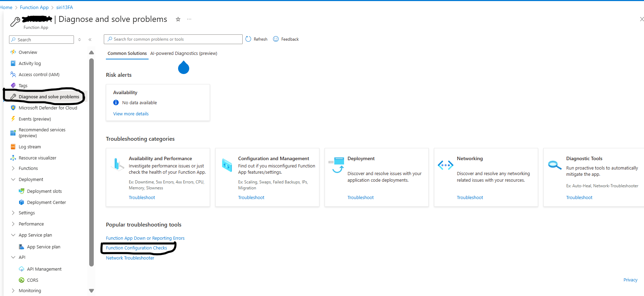Image resolution: width=644 pixels, height=296 pixels.
Task: Click the Microsoft Defender for Cloud shield icon
Action: tap(13, 108)
